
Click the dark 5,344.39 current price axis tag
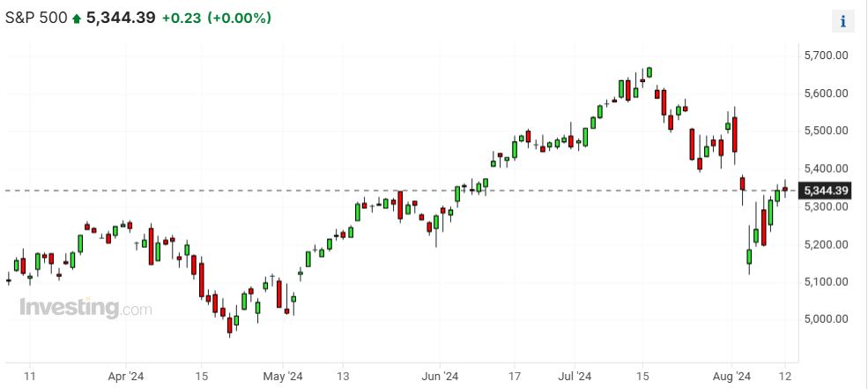coord(825,191)
